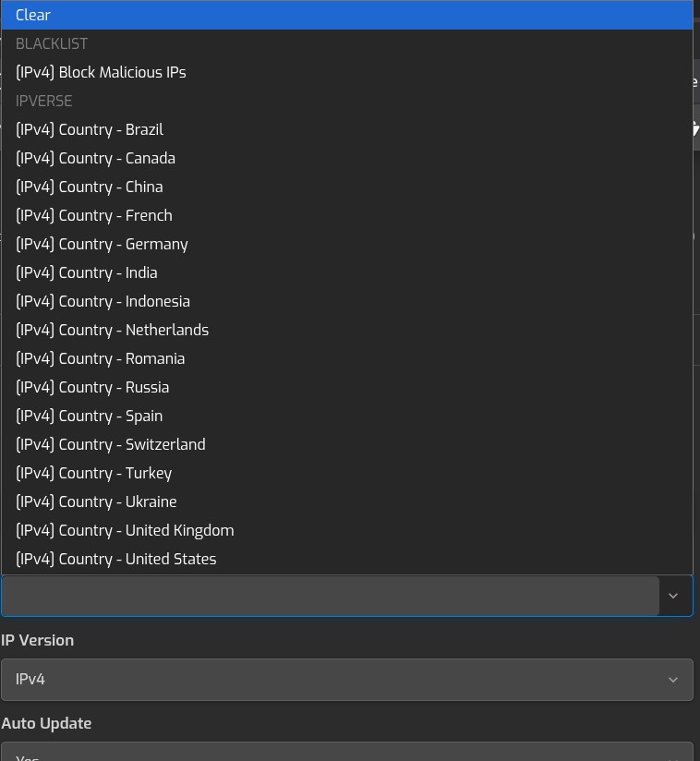This screenshot has width=700, height=761.
Task: Pick Country - Russia from list
Action: click(92, 387)
